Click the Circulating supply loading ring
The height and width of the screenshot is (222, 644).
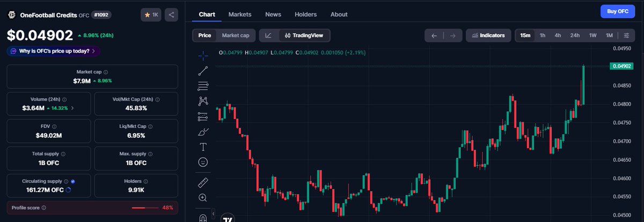[68, 190]
